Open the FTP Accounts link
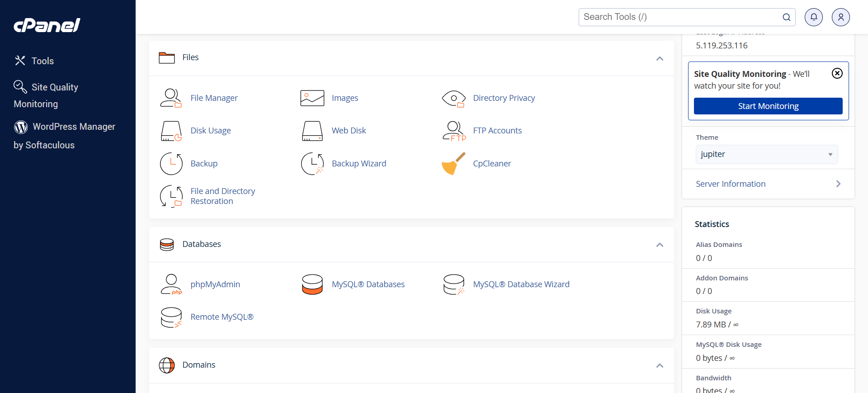Viewport: 868px width, 393px height. [x=497, y=131]
